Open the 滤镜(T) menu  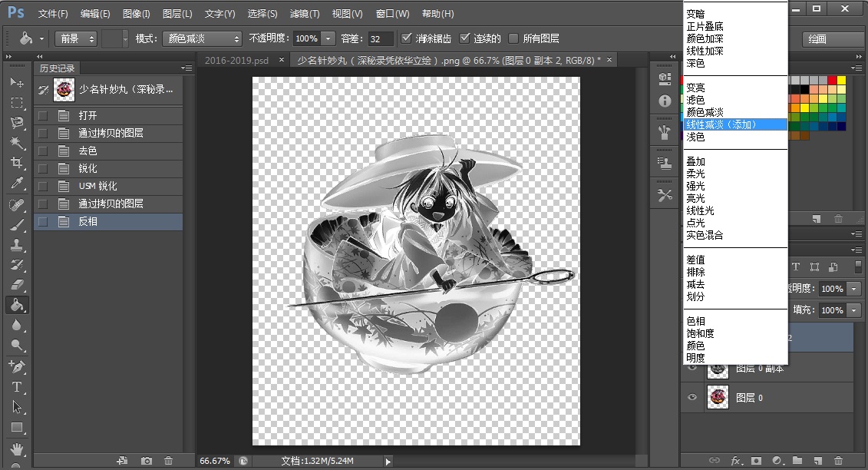(x=305, y=13)
